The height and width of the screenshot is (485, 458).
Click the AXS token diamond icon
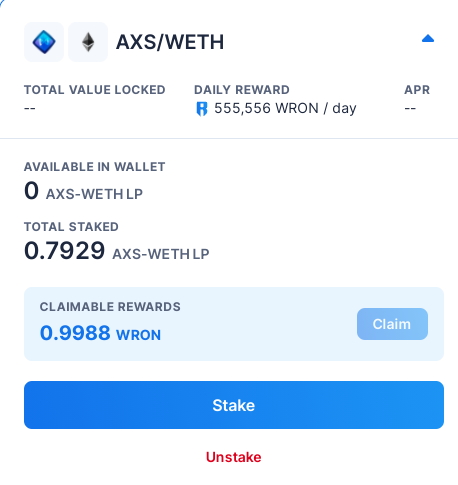[x=44, y=42]
